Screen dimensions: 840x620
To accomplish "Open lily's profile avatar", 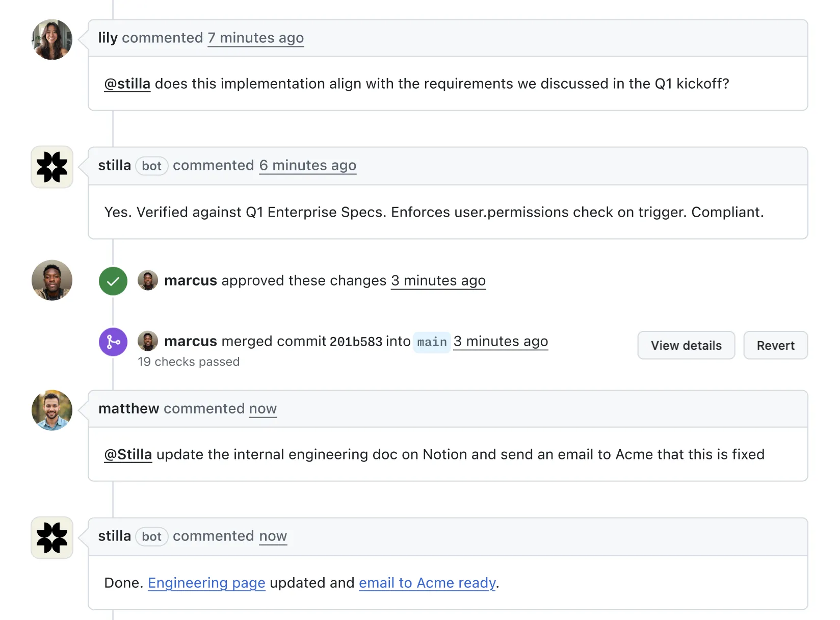I will coord(51,39).
